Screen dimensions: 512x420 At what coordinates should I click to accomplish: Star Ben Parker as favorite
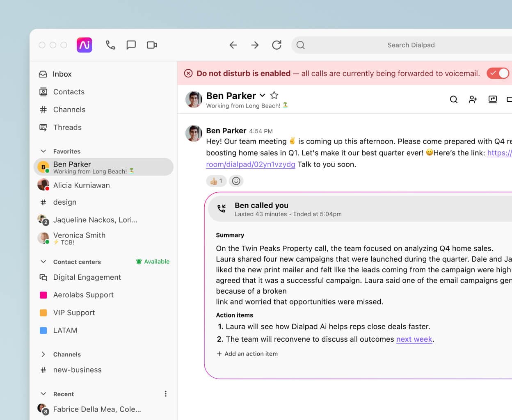[x=274, y=96]
